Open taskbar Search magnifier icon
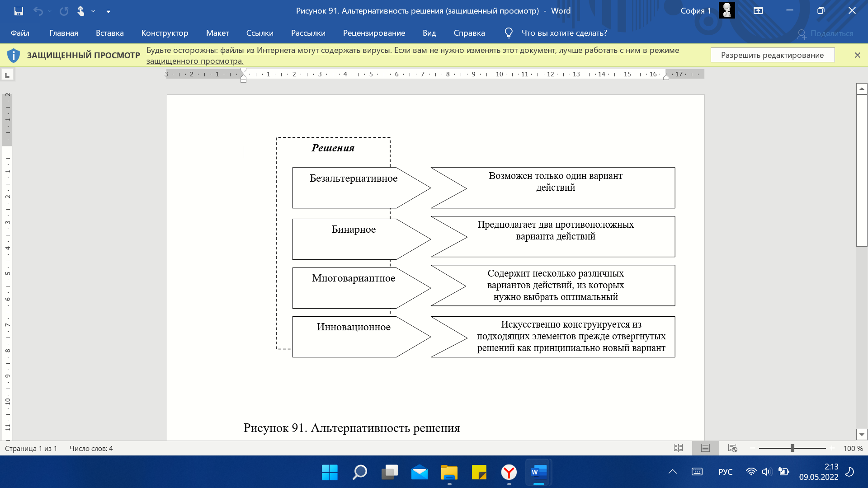The width and height of the screenshot is (868, 488). pos(359,473)
